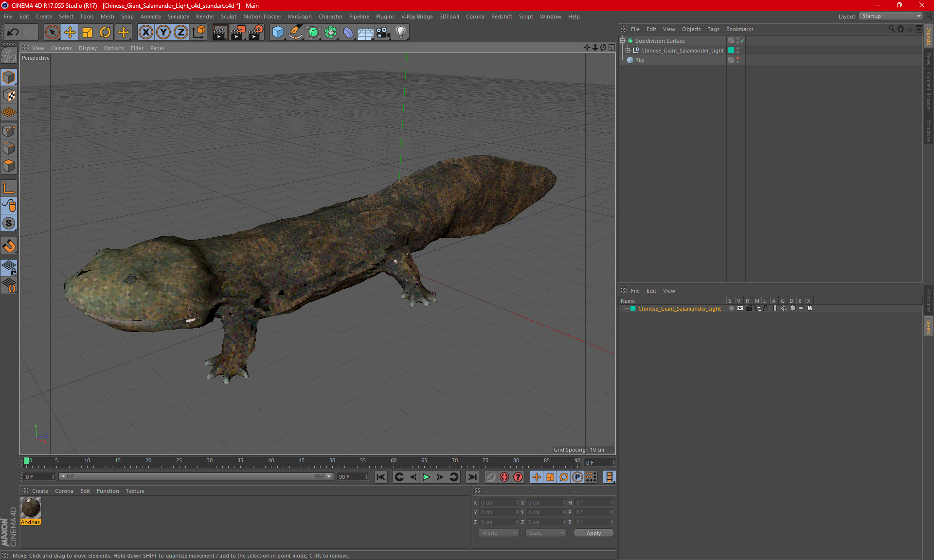Open the Layout Startup dropdown

click(891, 16)
